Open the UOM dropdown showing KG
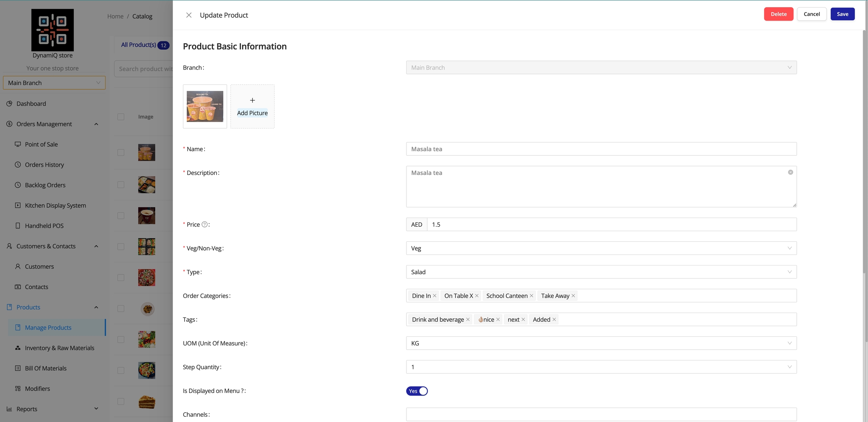The height and width of the screenshot is (422, 868). [601, 343]
